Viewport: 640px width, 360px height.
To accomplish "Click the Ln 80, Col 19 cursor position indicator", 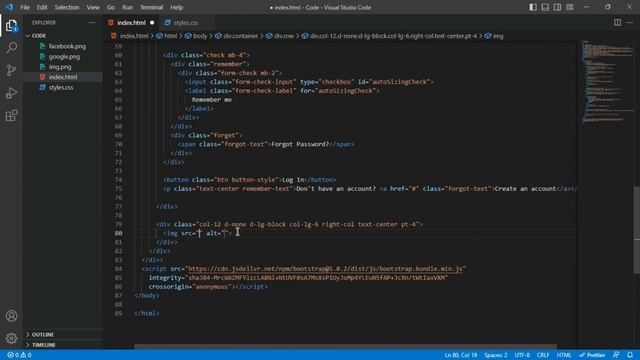I will click(x=461, y=355).
